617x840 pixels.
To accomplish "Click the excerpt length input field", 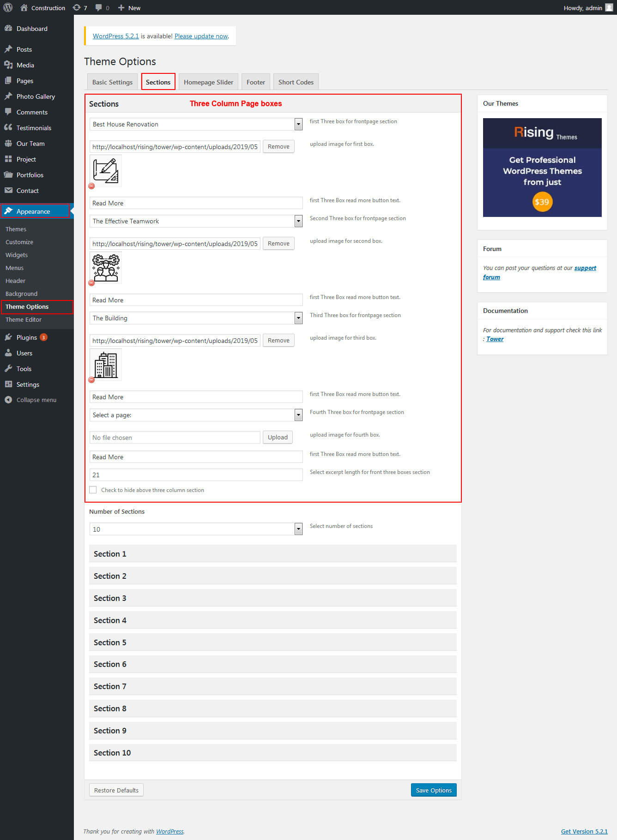I will tap(196, 475).
